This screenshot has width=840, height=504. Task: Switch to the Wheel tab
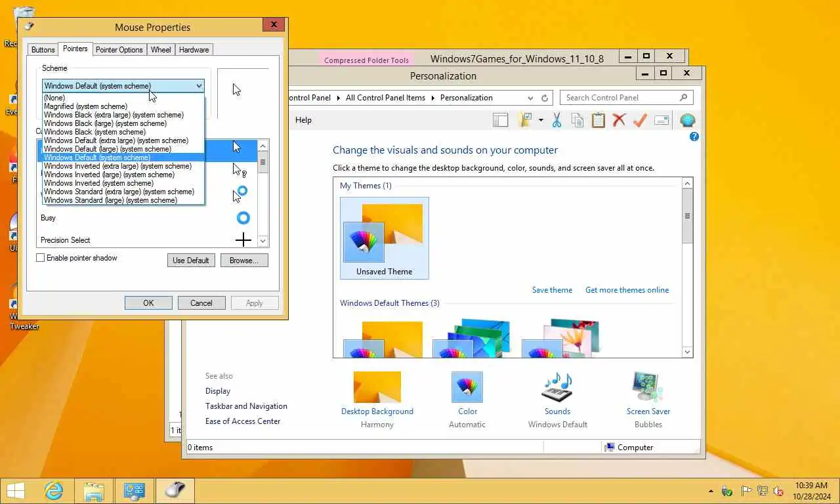161,50
